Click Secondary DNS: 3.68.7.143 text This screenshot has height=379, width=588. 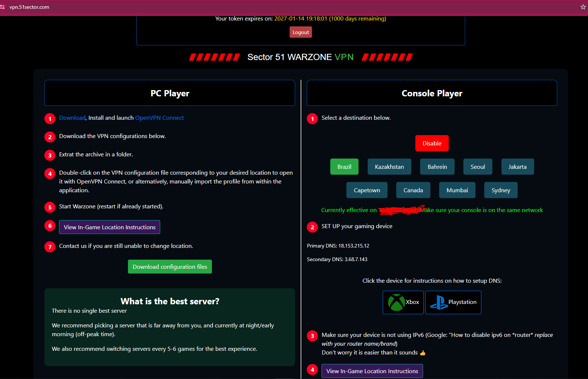click(337, 259)
